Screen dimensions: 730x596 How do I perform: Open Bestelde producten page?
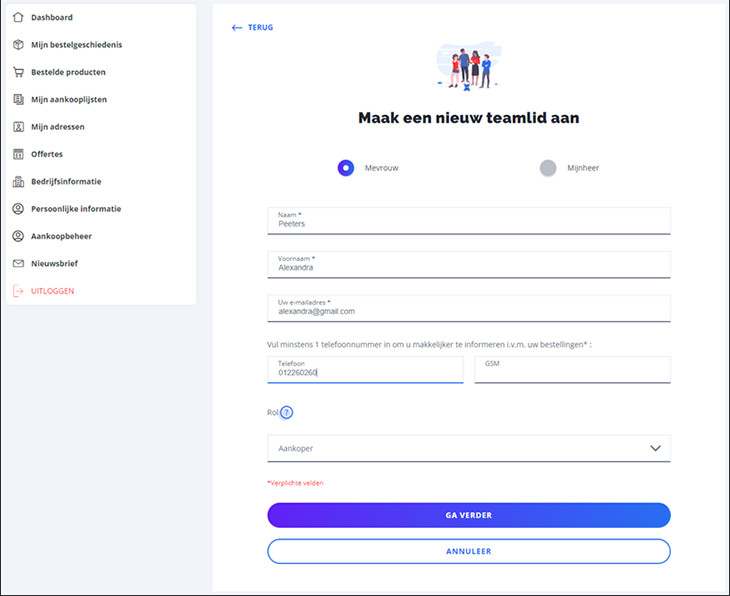(68, 72)
